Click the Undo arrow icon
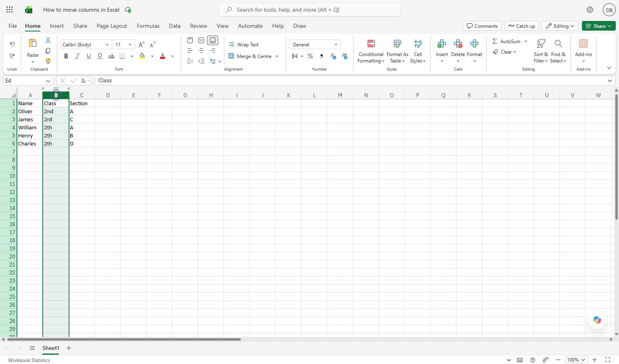Screen dimensions: 619x364 click(12, 44)
